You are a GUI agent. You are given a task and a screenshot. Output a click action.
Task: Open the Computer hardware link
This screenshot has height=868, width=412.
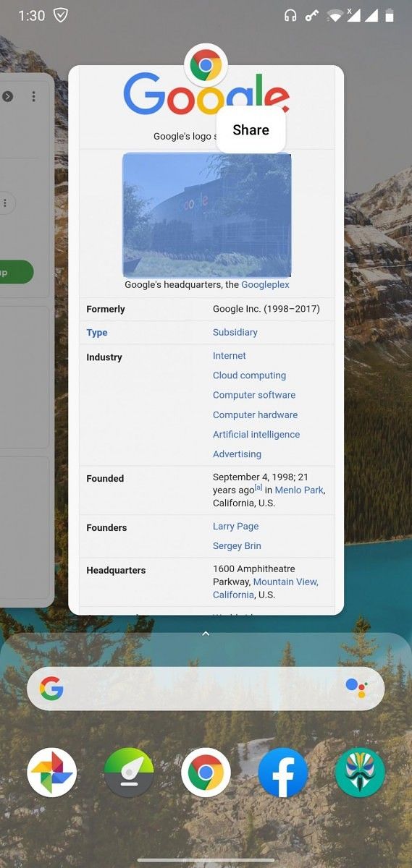(256, 414)
